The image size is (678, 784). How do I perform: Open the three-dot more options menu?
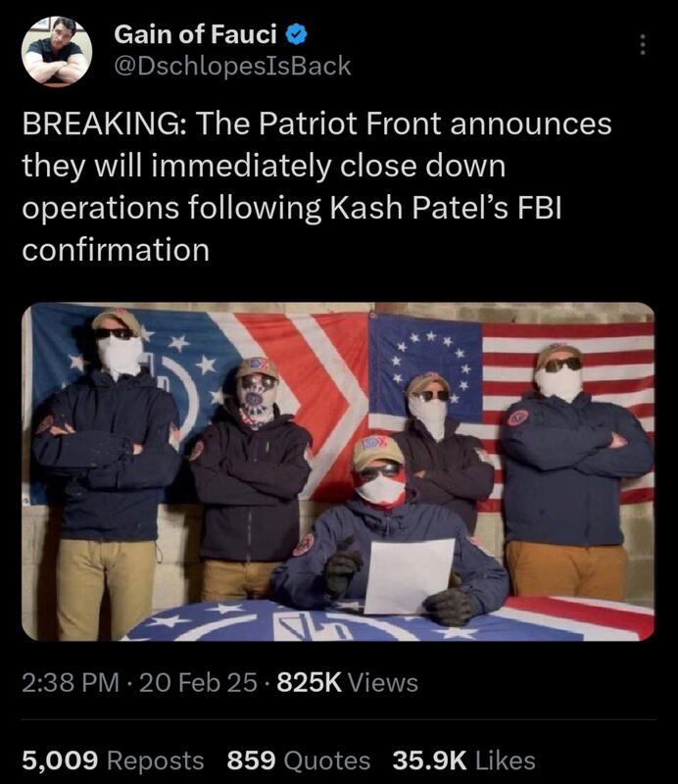pyautogui.click(x=643, y=45)
